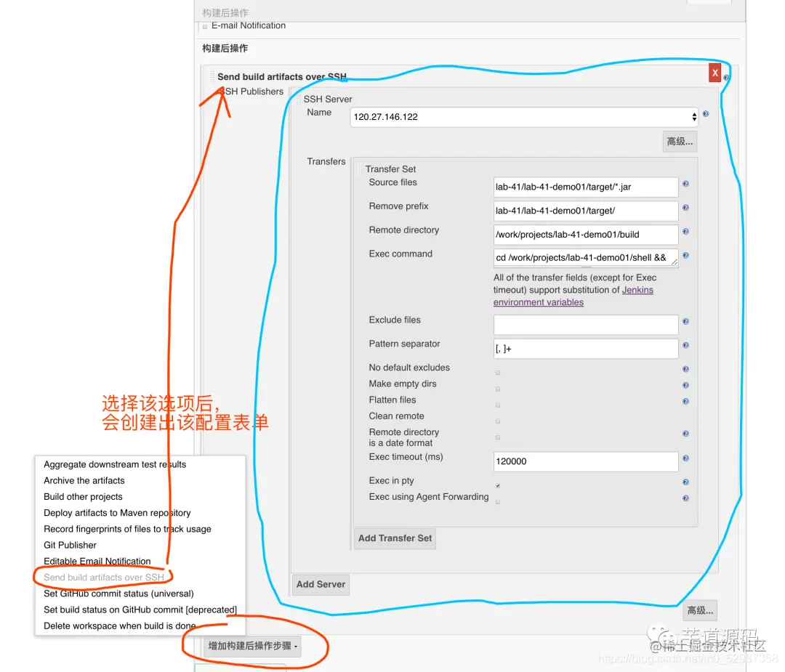Click the Send build artifacts drag handle
This screenshot has height=672, width=785.
pyautogui.click(x=212, y=76)
